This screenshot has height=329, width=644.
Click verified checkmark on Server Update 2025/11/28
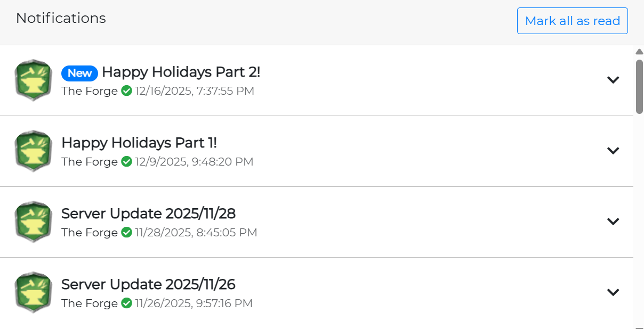(126, 233)
